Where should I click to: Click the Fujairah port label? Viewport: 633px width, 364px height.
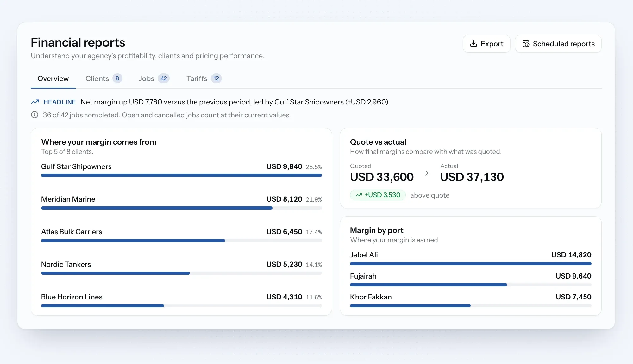click(x=363, y=276)
